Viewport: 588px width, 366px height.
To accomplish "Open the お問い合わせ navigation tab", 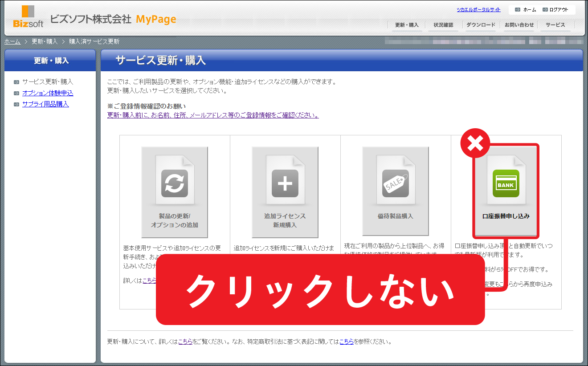I will 519,25.
